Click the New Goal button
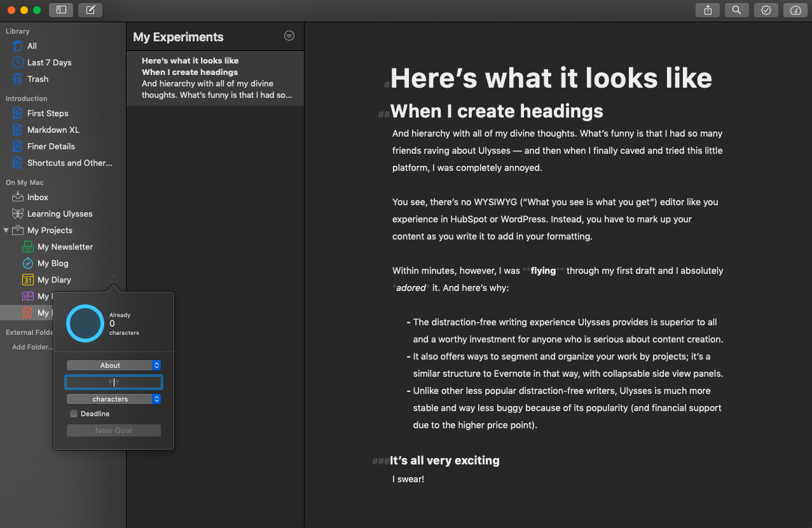 (114, 430)
